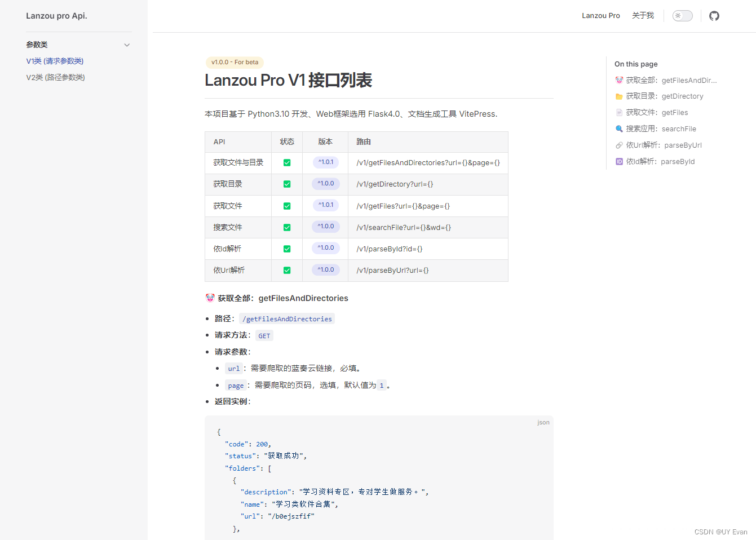Image resolution: width=756 pixels, height=540 pixels.
Task: Click the green checkmark in 获取文件 row
Action: [287, 206]
